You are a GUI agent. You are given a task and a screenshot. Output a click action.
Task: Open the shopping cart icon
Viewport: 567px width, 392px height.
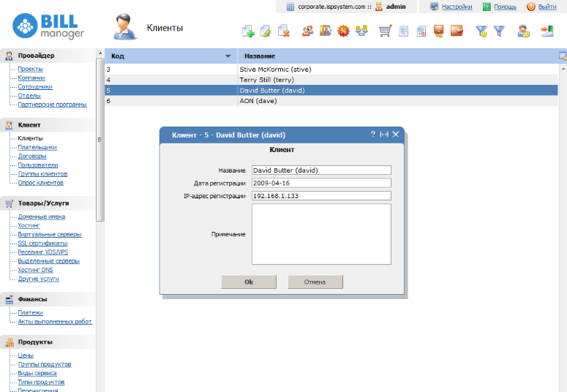pyautogui.click(x=385, y=31)
